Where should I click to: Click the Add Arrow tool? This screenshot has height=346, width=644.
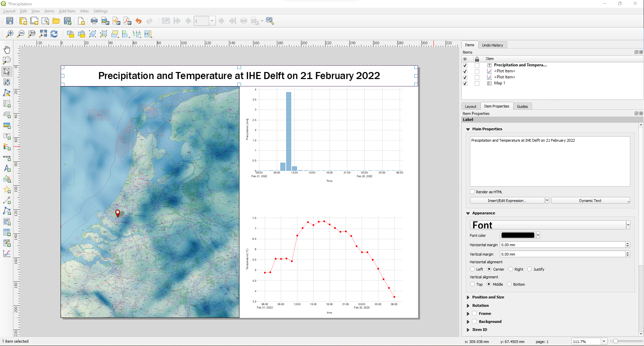click(7, 200)
